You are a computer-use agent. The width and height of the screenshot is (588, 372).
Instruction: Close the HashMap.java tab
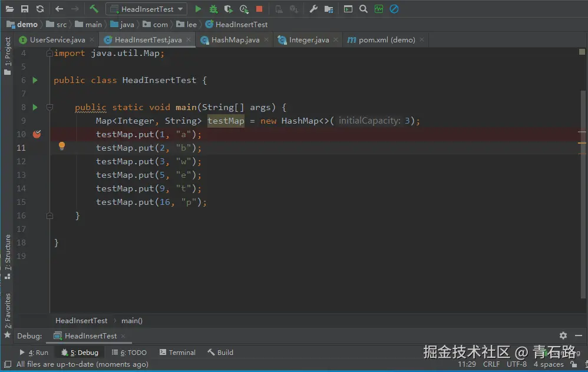[266, 39]
